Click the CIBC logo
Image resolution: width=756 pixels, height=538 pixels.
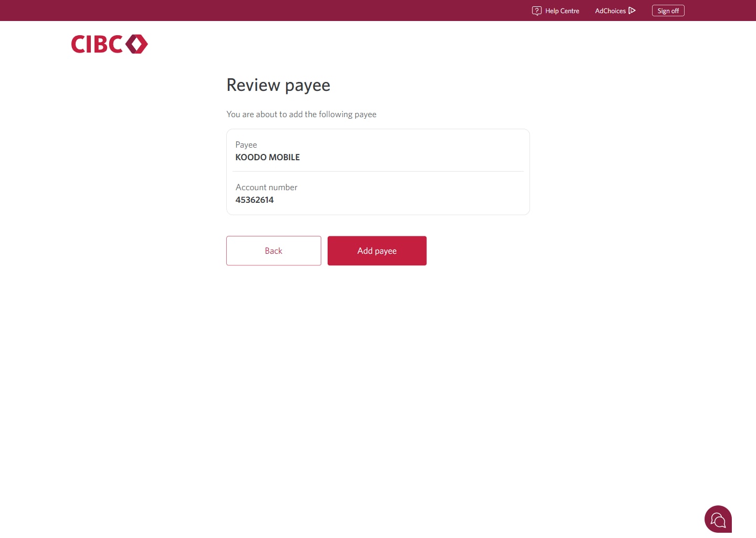109,44
